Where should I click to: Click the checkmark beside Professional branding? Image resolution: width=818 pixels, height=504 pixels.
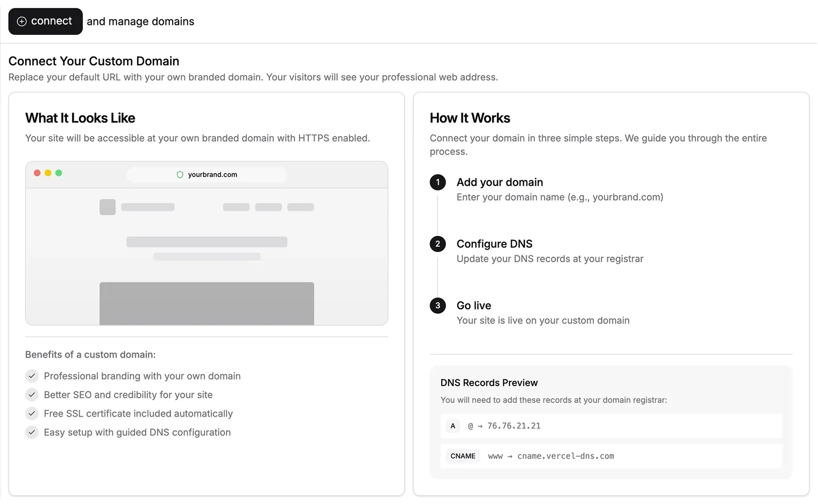tap(32, 376)
